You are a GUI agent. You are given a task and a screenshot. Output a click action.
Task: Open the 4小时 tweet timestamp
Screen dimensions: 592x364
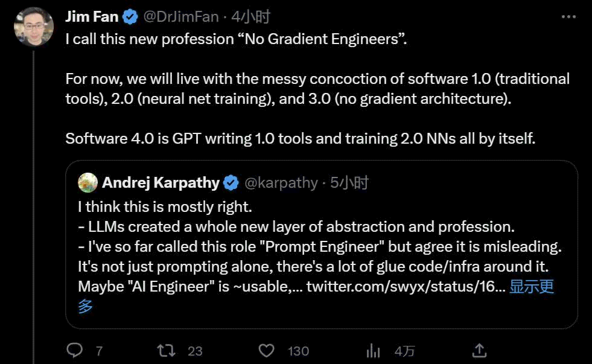(x=250, y=17)
